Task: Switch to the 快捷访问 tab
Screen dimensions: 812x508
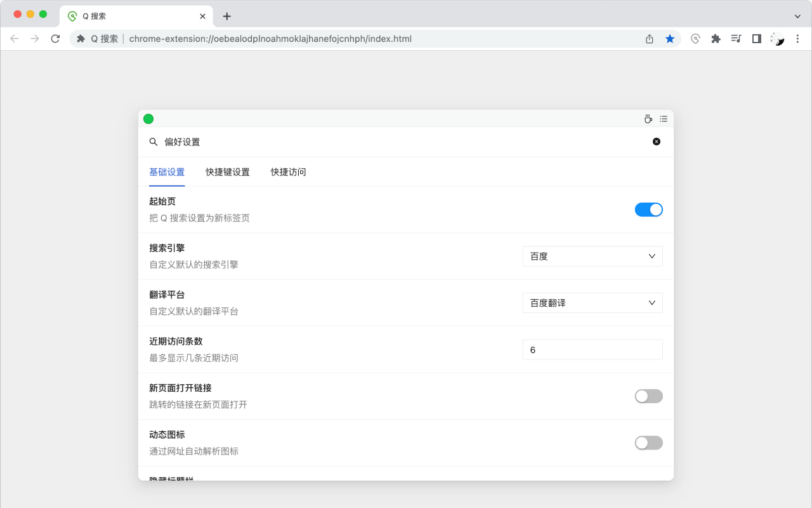Action: pos(289,172)
